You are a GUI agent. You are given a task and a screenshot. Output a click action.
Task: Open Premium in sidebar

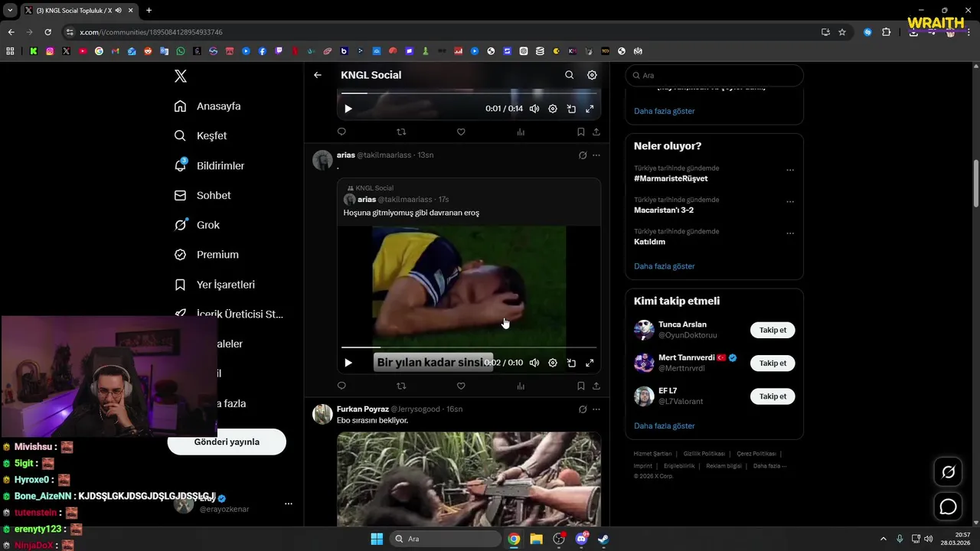pos(206,255)
